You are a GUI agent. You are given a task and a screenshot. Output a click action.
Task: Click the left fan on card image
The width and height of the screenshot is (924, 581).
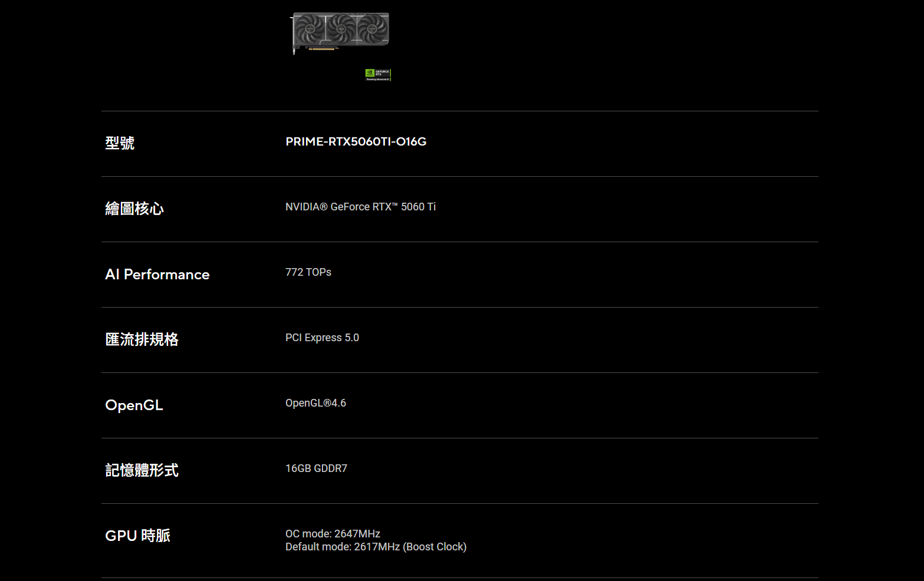point(309,28)
